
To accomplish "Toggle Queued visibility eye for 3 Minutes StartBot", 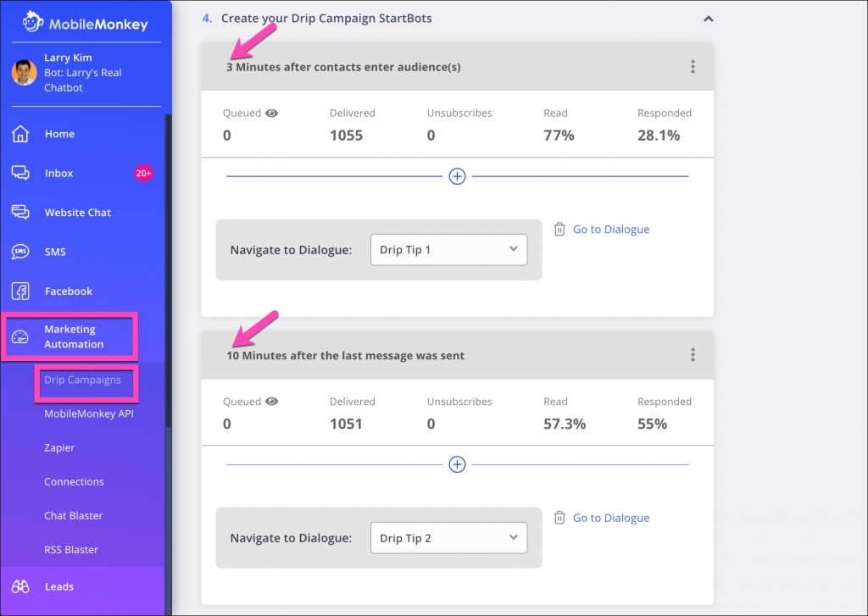I will 272,113.
